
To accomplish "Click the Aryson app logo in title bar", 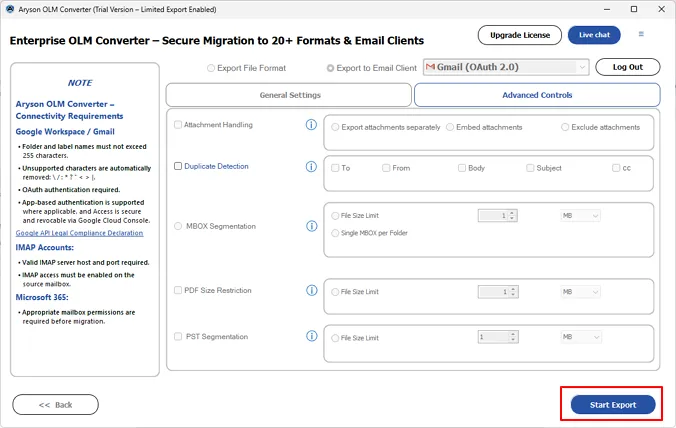I will pos(9,9).
